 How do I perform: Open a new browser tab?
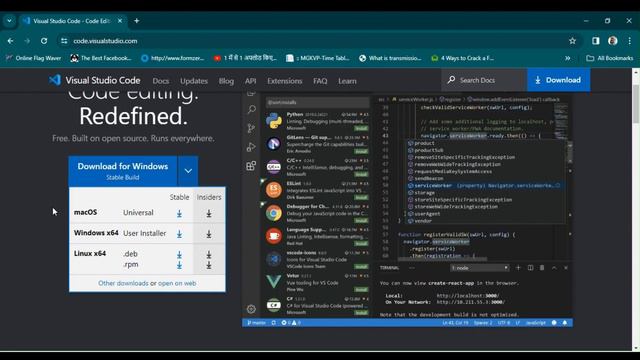click(x=137, y=21)
